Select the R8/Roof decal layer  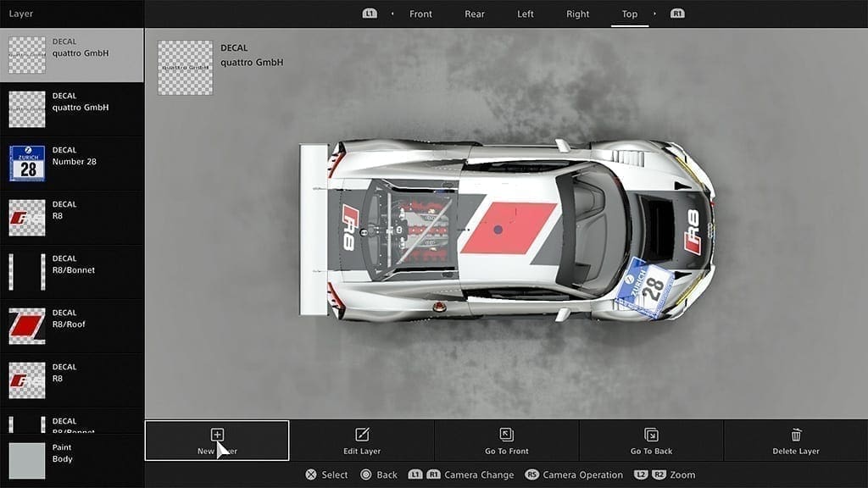72,325
